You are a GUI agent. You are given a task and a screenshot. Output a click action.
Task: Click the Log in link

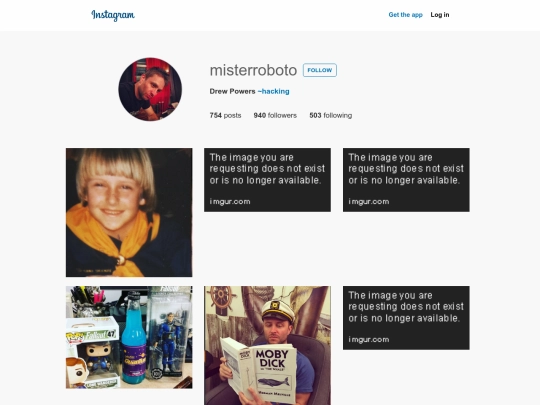[440, 15]
